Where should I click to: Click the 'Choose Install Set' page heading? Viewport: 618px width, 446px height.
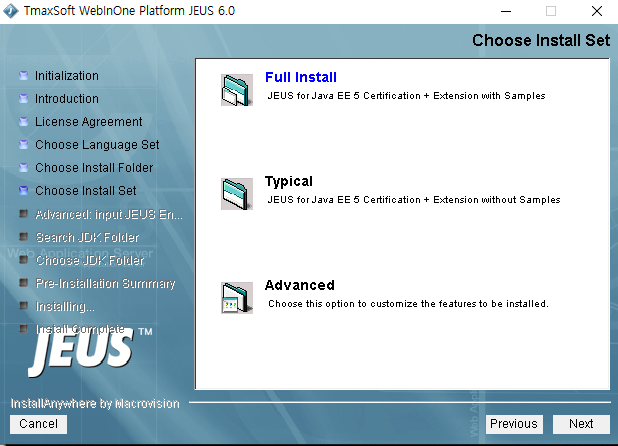coord(541,40)
